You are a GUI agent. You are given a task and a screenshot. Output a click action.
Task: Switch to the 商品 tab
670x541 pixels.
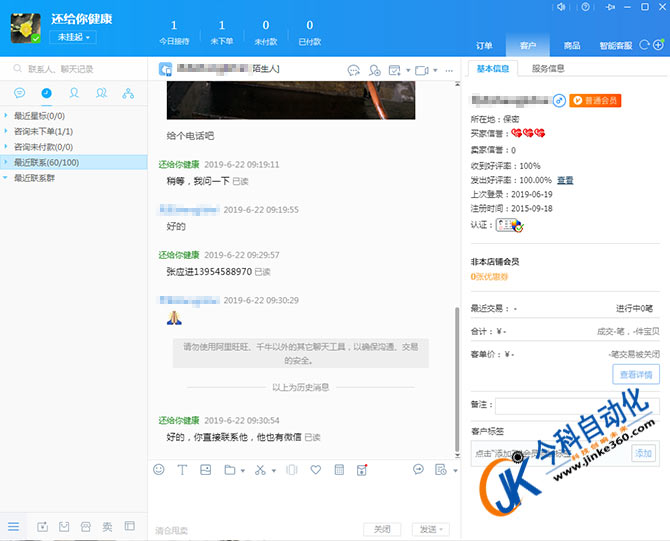click(x=572, y=45)
